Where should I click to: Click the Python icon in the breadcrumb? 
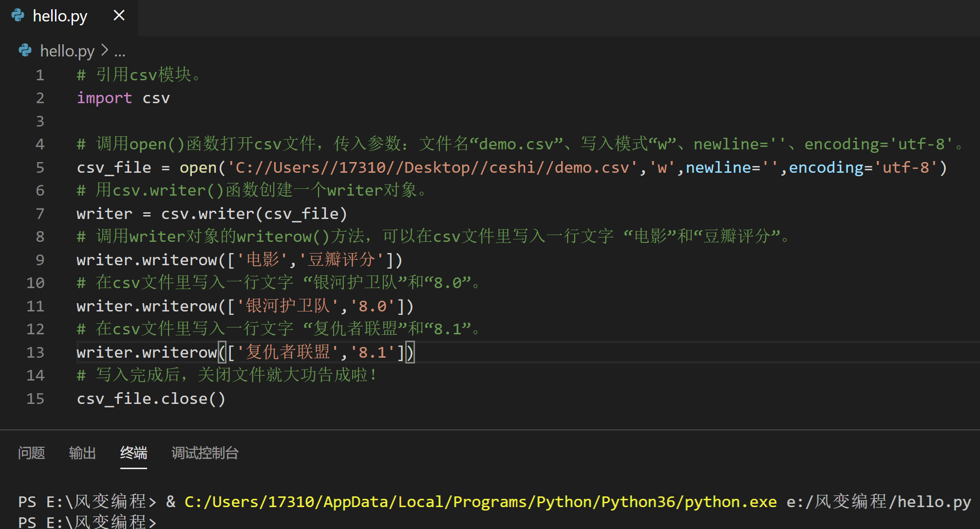point(25,50)
